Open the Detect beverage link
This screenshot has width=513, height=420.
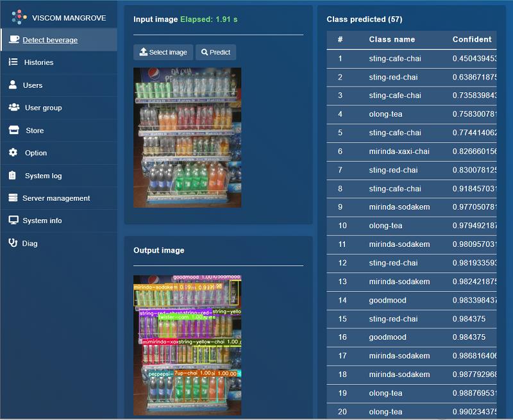coord(50,40)
